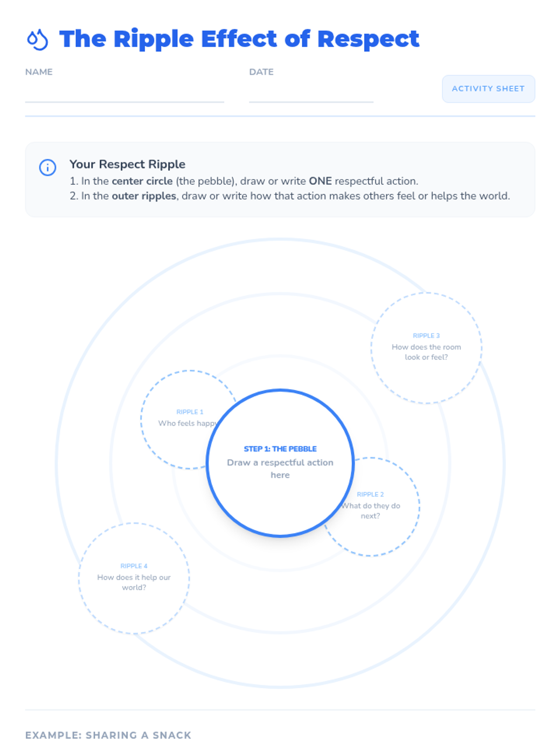Select "The Ripple Effect of Respect" title
This screenshot has height=747, width=560.
[239, 39]
